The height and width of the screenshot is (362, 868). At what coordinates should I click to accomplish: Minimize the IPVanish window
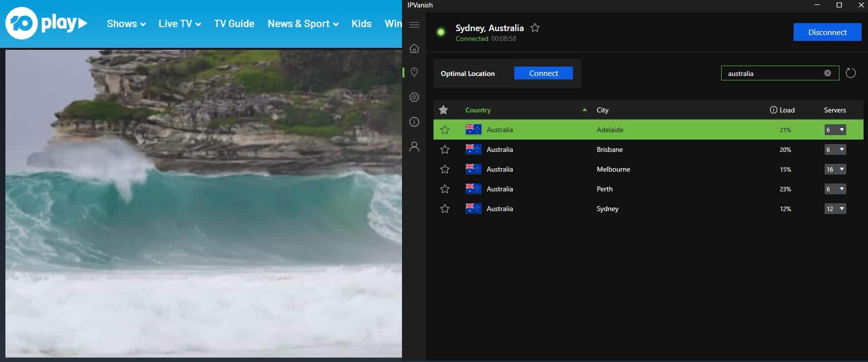pyautogui.click(x=817, y=5)
